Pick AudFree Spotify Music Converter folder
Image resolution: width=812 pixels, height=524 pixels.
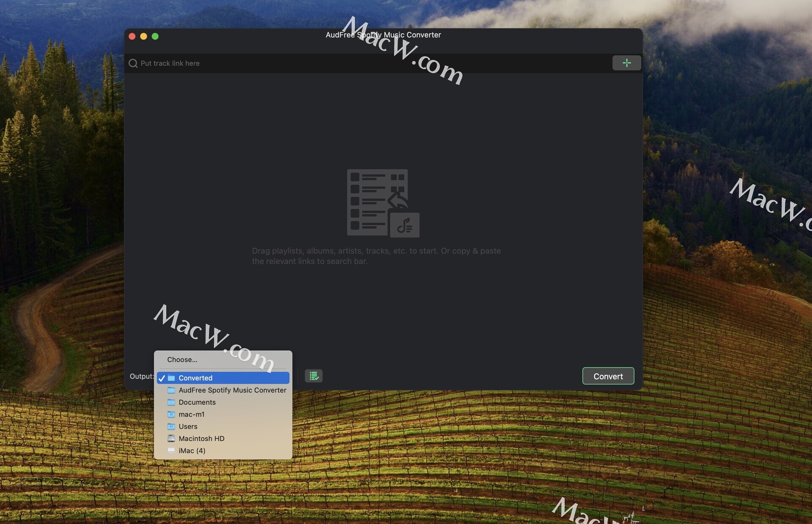[223, 390]
